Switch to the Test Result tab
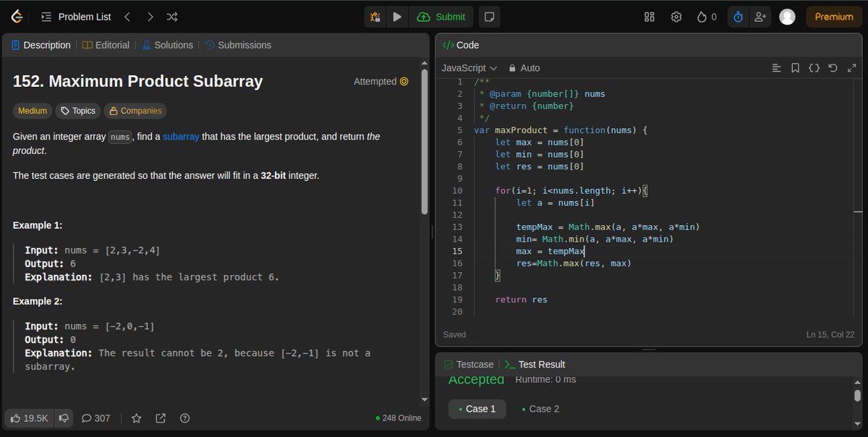 click(x=535, y=365)
